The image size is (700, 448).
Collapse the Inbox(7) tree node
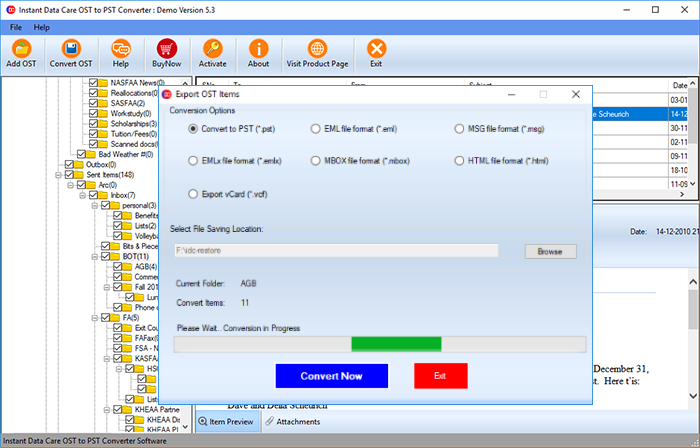coord(83,195)
